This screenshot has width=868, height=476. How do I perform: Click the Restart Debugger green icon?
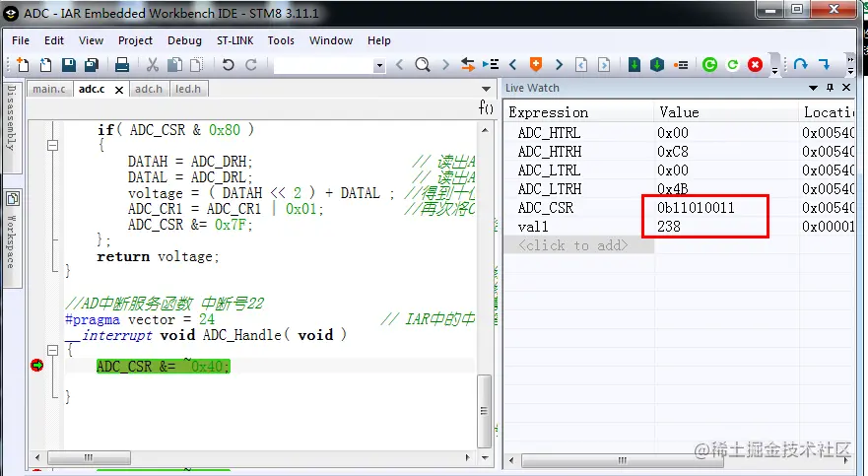coord(732,65)
